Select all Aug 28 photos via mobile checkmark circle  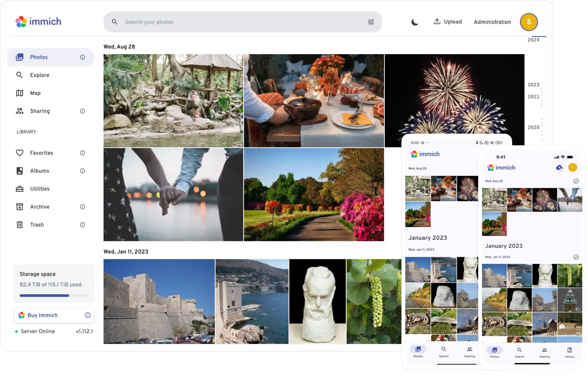pos(576,181)
